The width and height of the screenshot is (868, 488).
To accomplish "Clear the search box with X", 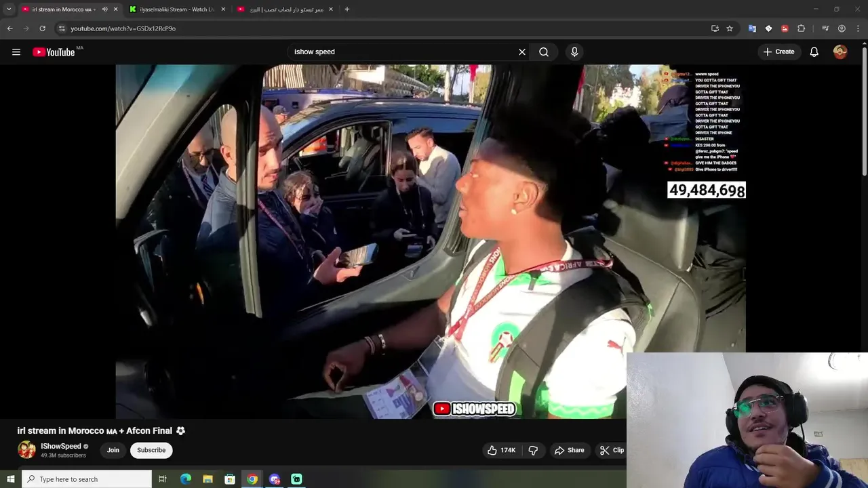I will point(522,52).
